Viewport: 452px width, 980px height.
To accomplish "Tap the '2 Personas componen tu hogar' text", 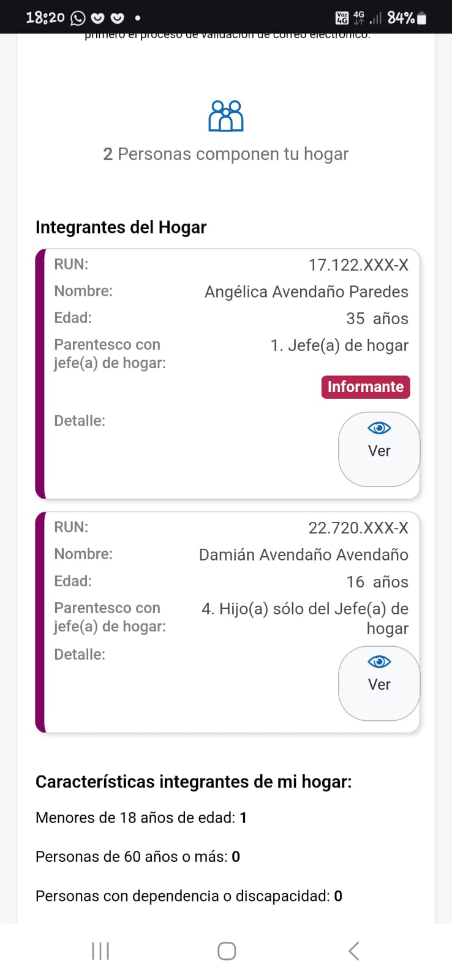I will tap(225, 154).
